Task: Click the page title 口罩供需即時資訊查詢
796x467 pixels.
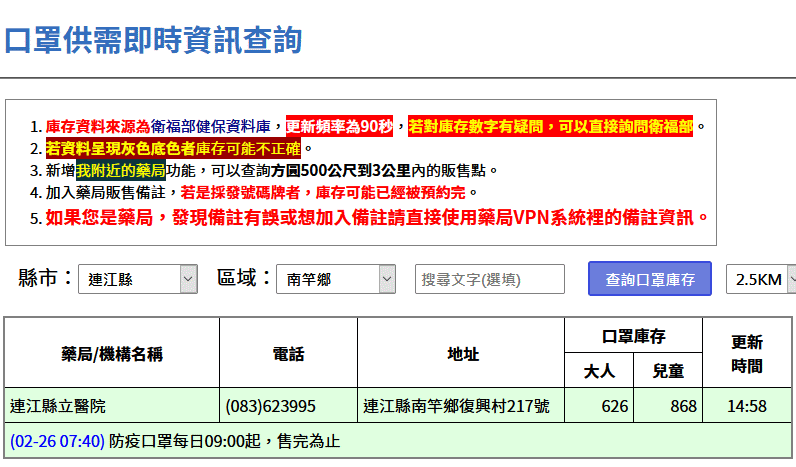Action: (x=153, y=41)
